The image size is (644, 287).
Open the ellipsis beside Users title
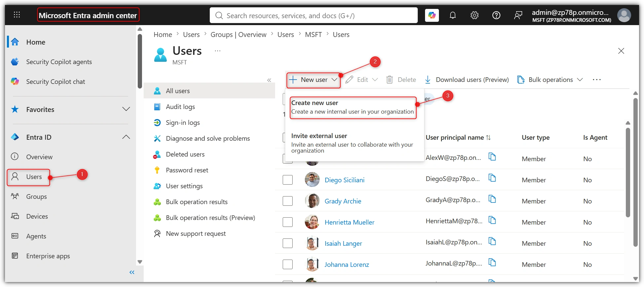pyautogui.click(x=218, y=51)
